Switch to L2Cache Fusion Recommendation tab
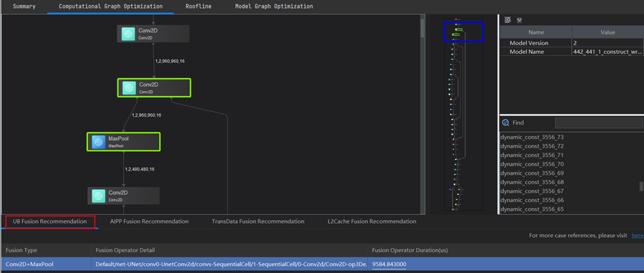 point(371,221)
